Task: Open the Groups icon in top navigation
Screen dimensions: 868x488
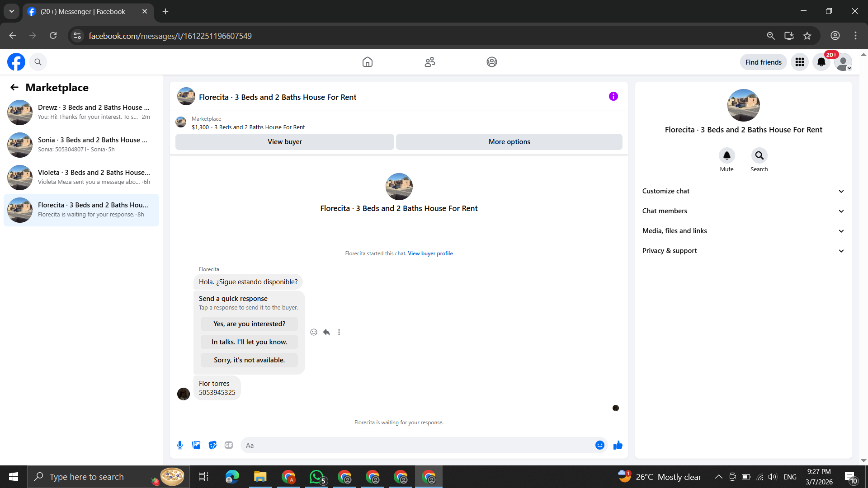Action: [492, 62]
